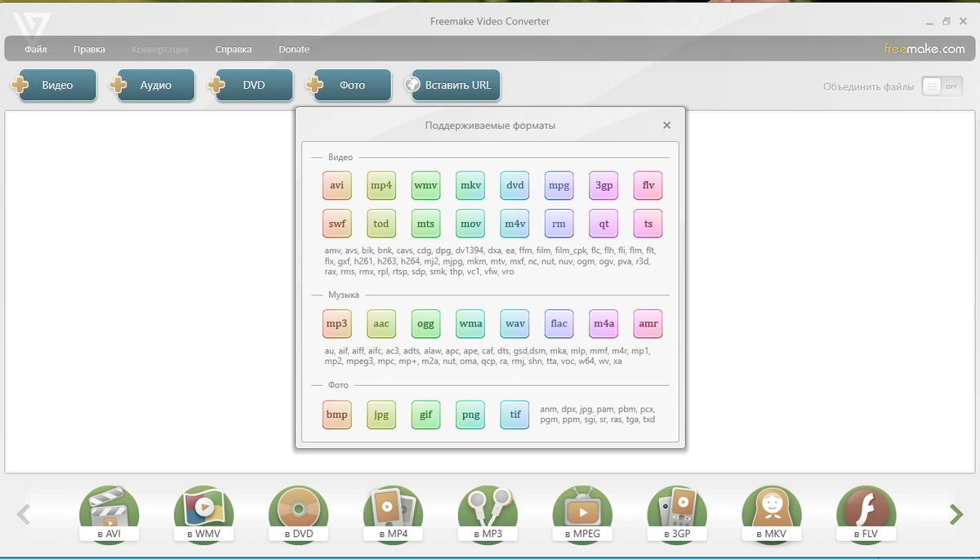
Task: Click the avi video format icon
Action: point(337,185)
